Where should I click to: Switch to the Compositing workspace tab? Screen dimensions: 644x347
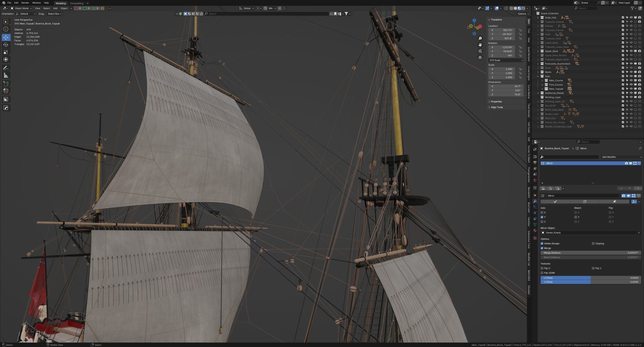coord(76,3)
